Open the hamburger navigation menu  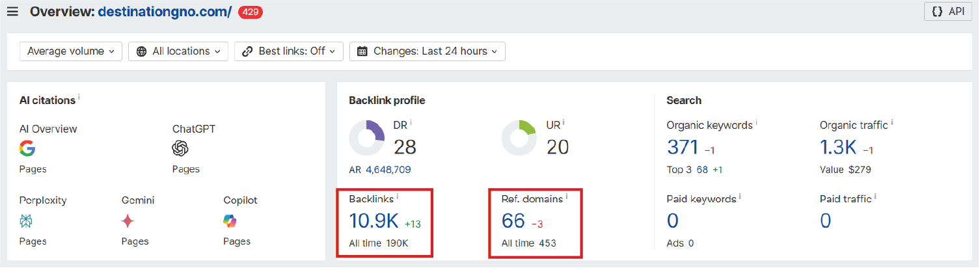click(x=12, y=12)
